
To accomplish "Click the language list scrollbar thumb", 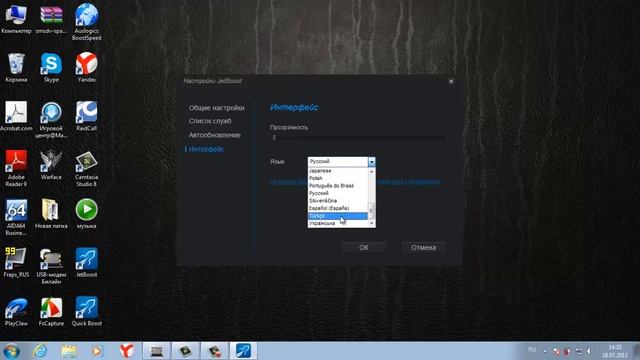I will 371,210.
